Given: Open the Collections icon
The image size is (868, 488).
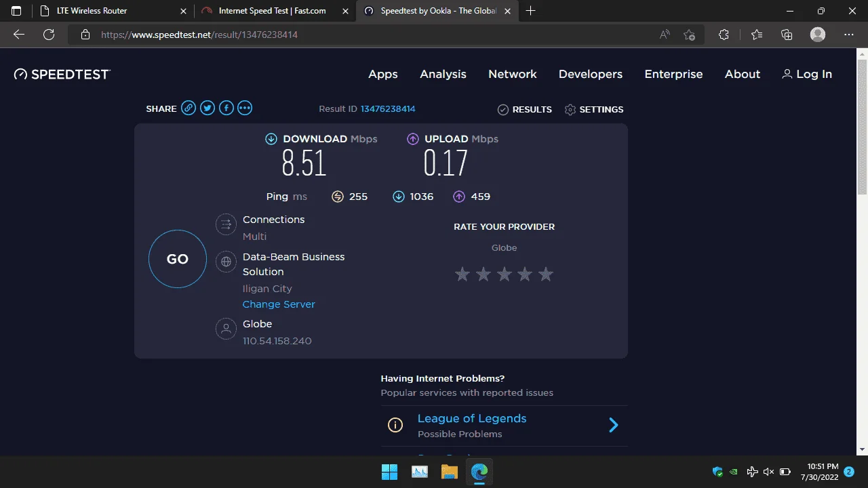Looking at the screenshot, I should [787, 35].
